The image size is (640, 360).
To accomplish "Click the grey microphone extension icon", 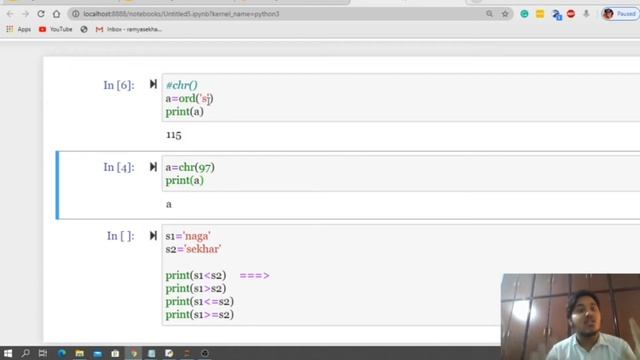I will (586, 14).
